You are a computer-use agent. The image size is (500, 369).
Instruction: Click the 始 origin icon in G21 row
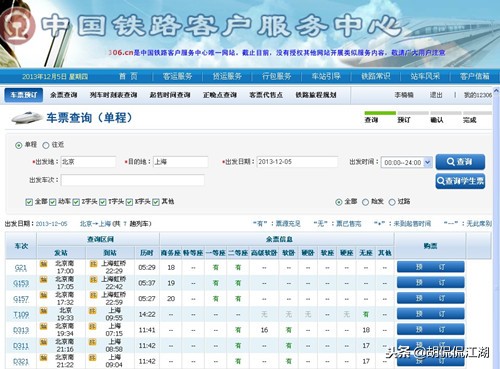pos(44,264)
